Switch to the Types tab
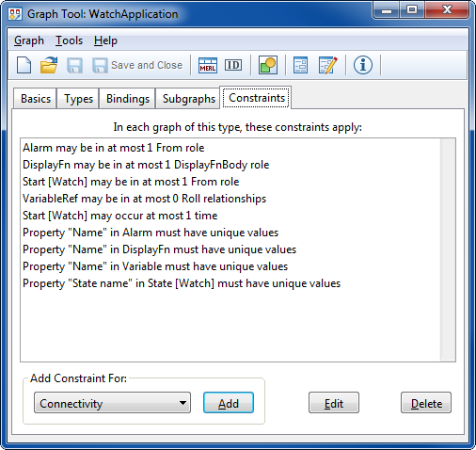Image resolution: width=476 pixels, height=450 pixels. pos(78,99)
